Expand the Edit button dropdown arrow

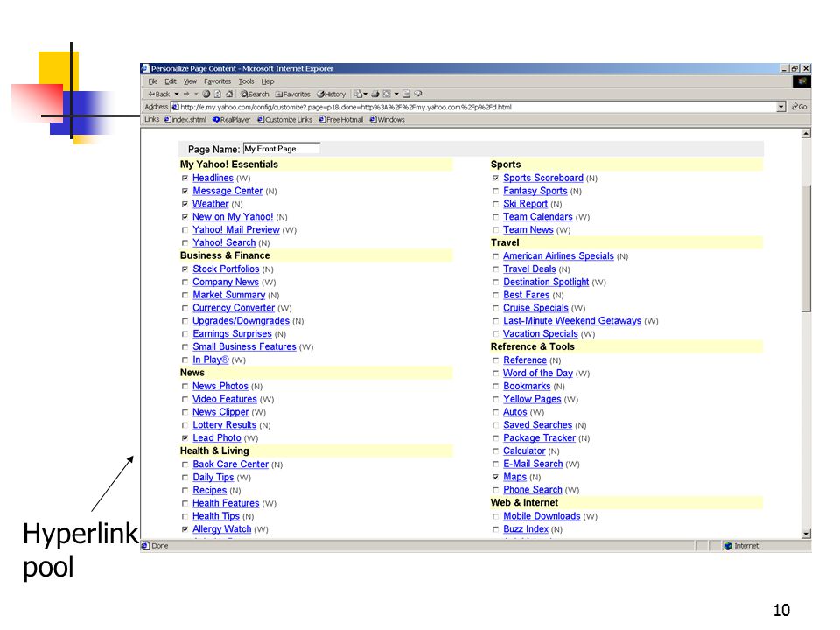pos(396,94)
